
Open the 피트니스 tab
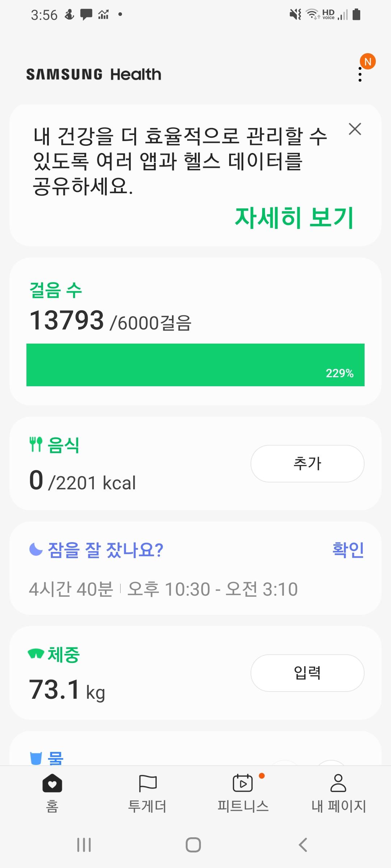[x=243, y=793]
